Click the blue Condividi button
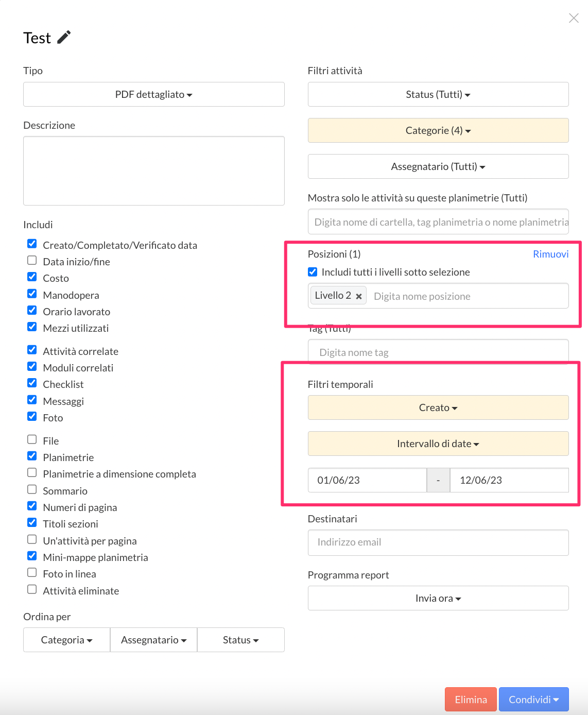The image size is (588, 715). click(533, 700)
